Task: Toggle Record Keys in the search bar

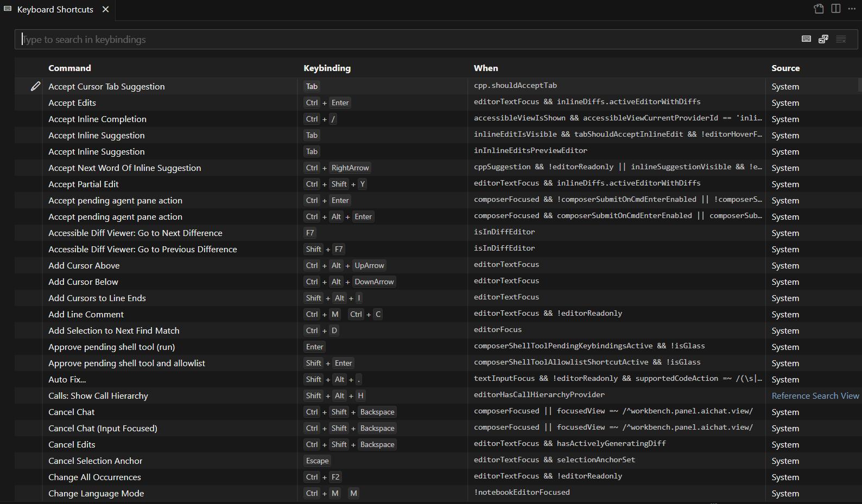Action: [807, 39]
